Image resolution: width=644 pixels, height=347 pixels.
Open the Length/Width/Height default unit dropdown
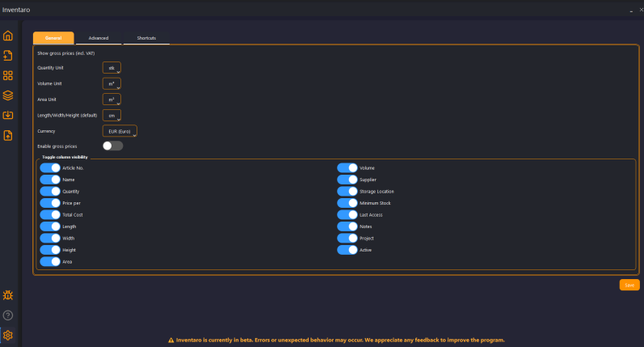(x=112, y=116)
